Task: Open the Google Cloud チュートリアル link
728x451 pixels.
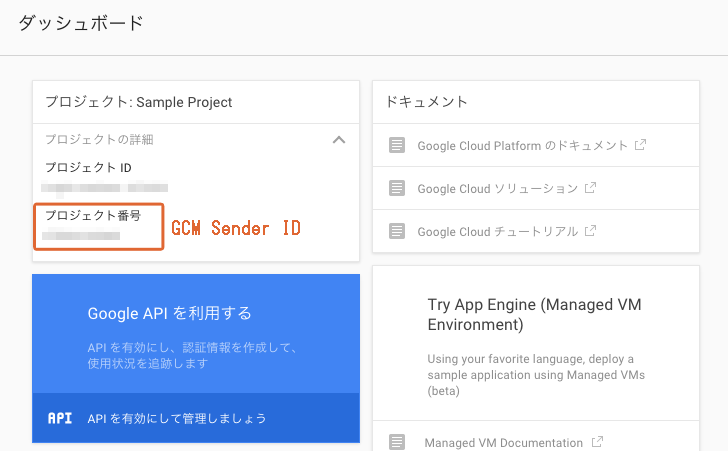Action: pyautogui.click(x=497, y=231)
